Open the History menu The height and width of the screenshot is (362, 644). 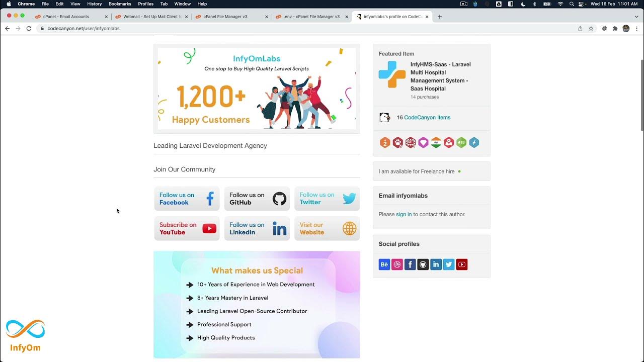[94, 4]
